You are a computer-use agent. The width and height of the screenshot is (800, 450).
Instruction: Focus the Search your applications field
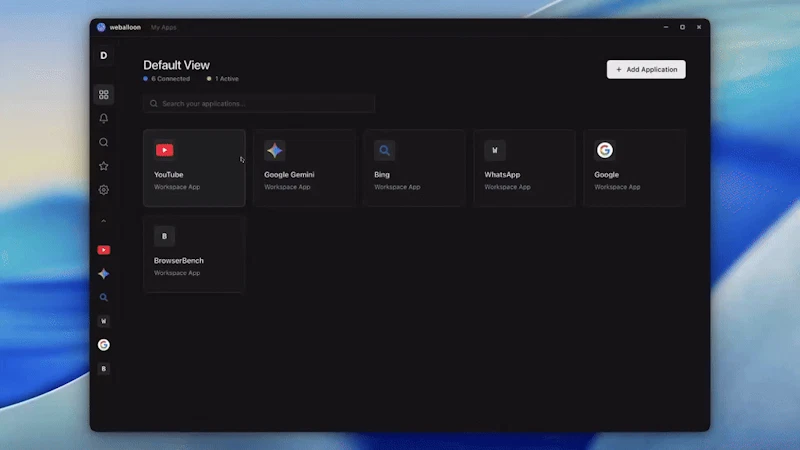coord(259,104)
